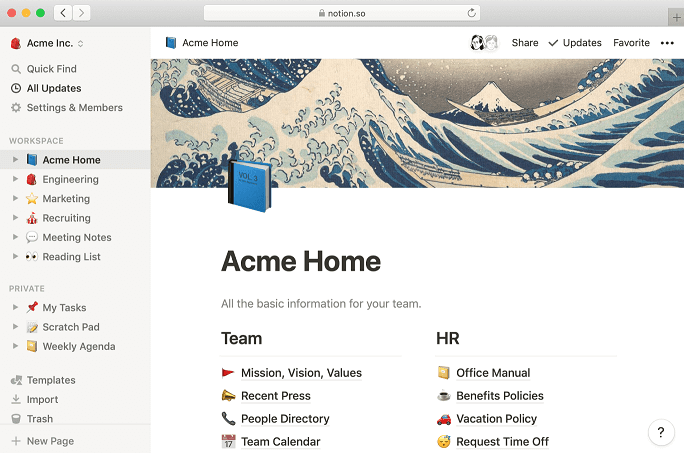Image resolution: width=684 pixels, height=453 pixels.
Task: Click the blue book icon next to Acme Home in sidebar
Action: pyautogui.click(x=32, y=160)
